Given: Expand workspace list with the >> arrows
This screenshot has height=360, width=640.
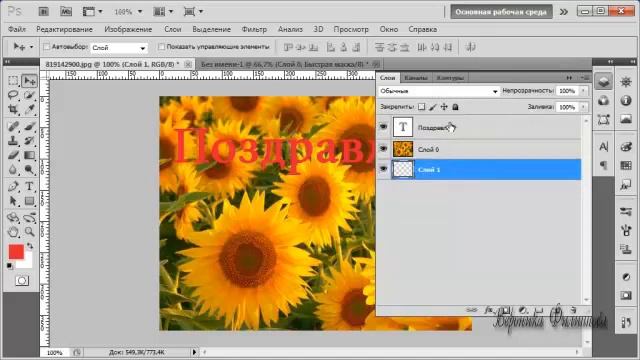Looking at the screenshot, I should (564, 12).
